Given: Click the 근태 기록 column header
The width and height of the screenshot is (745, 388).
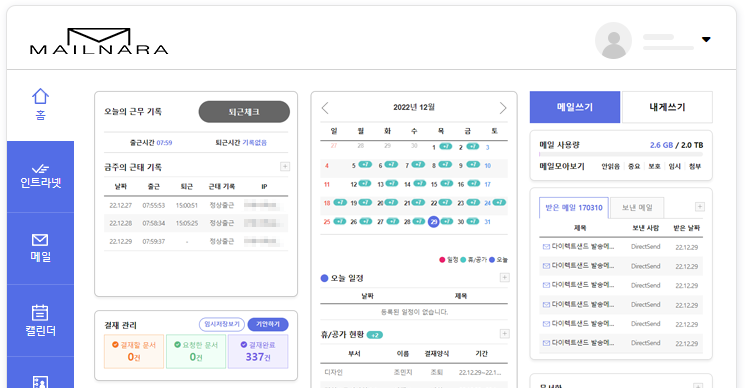Looking at the screenshot, I should 221,187.
